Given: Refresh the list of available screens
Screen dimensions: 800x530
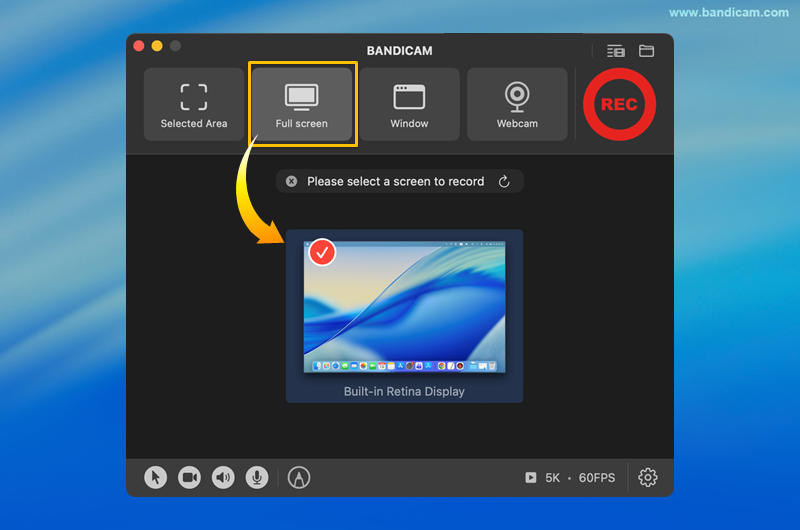Looking at the screenshot, I should 504,181.
